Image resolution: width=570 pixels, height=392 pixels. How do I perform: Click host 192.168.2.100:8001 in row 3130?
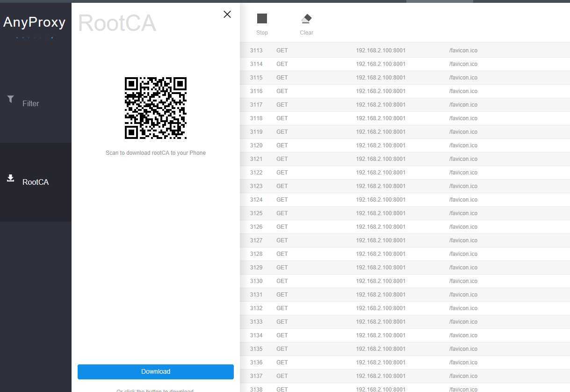381,281
